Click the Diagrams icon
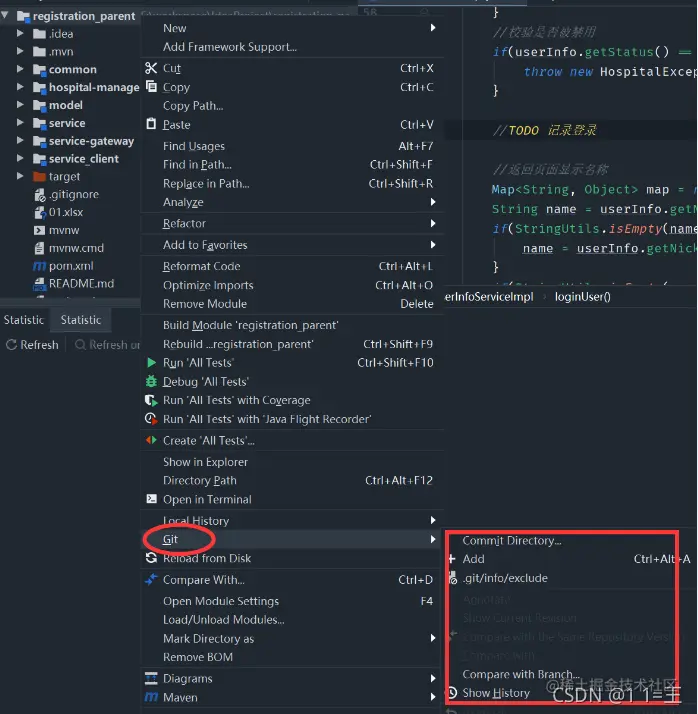The height and width of the screenshot is (714, 698). [151, 678]
